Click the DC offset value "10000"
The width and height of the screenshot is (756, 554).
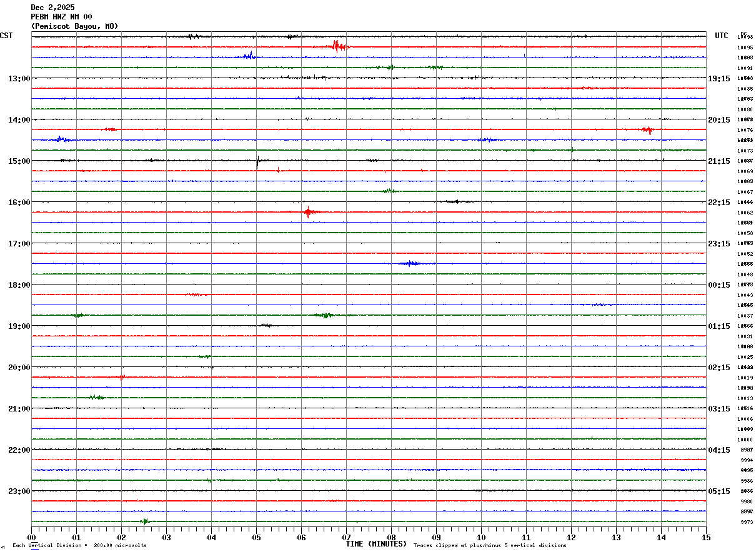[745, 440]
